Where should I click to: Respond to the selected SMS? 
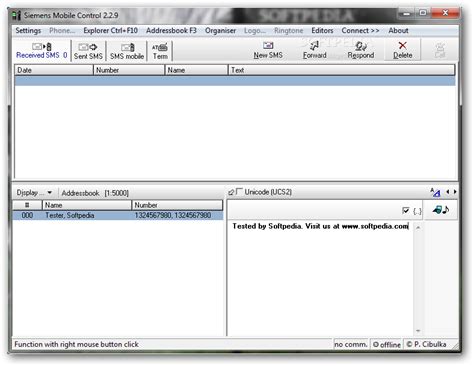(361, 51)
